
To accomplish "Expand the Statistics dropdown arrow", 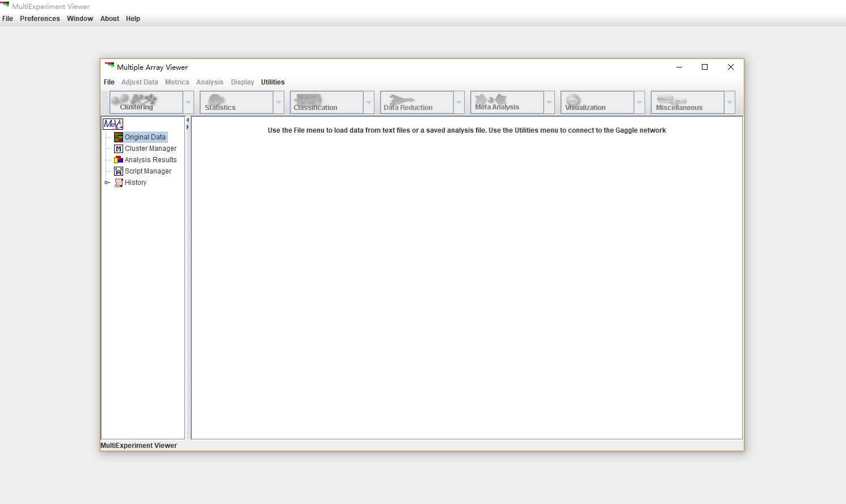I will click(x=279, y=103).
